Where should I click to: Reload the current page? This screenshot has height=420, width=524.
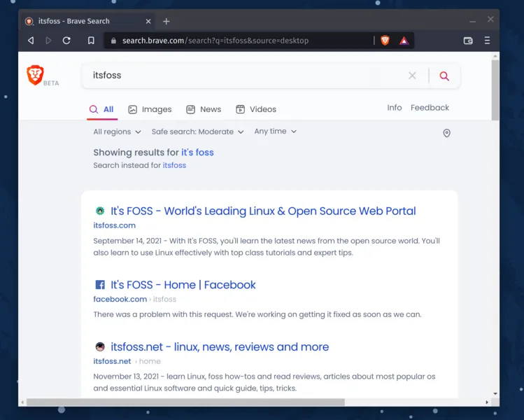coord(66,41)
